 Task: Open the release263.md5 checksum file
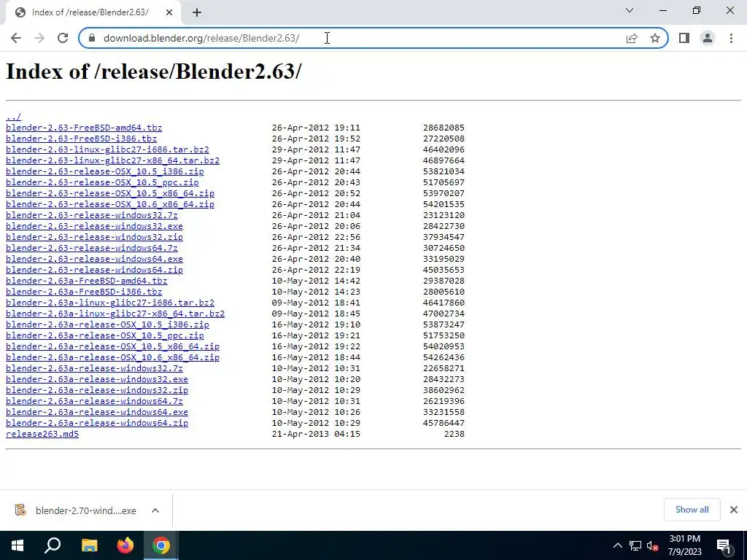[x=42, y=435]
